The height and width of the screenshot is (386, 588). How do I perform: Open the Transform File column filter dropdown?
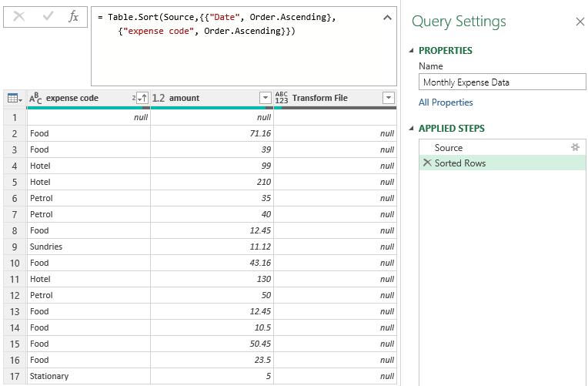[x=389, y=98]
